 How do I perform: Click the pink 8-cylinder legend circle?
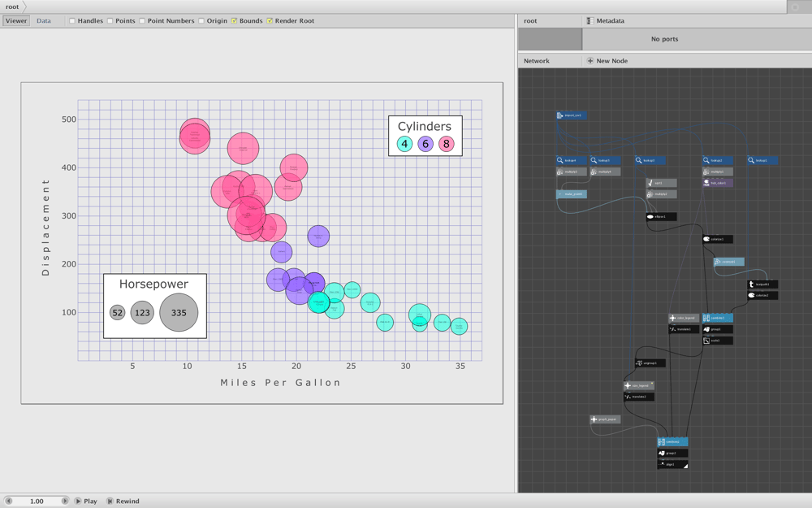tap(447, 144)
